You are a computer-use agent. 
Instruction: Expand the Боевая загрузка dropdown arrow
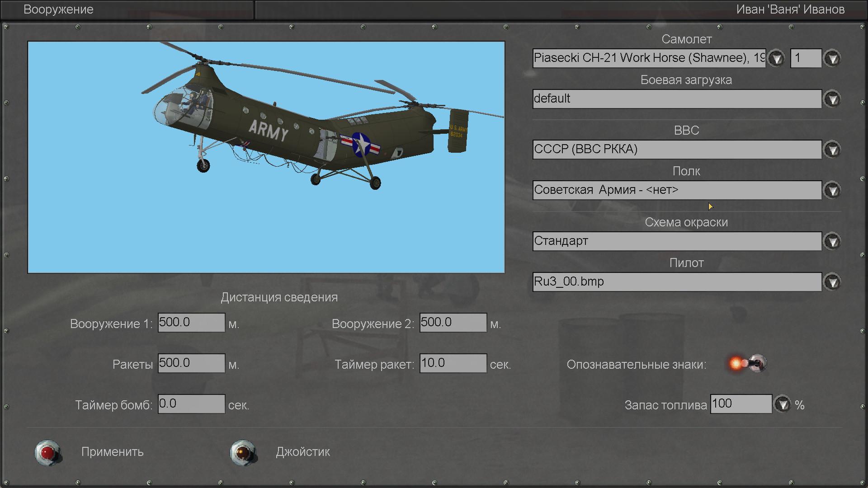click(832, 99)
